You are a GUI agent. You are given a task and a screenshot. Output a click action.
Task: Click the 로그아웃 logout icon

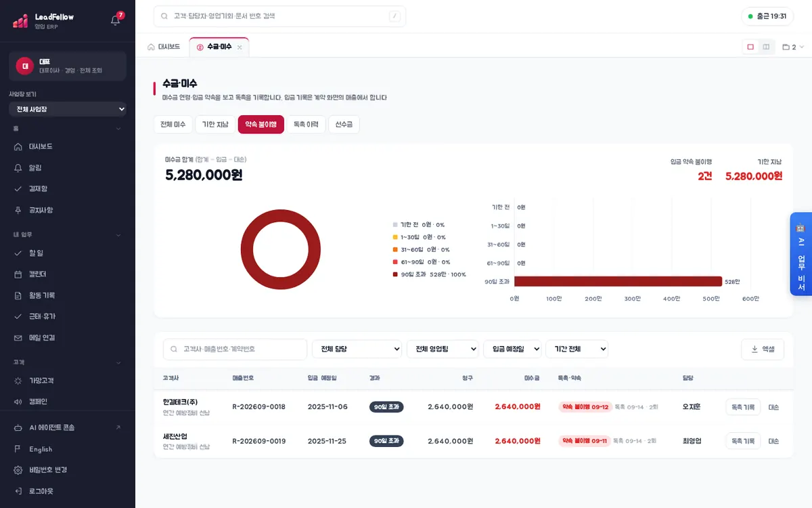[x=18, y=490]
